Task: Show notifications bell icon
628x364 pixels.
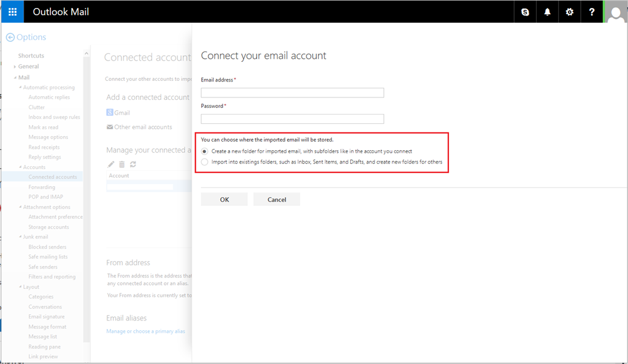Action: coord(547,12)
